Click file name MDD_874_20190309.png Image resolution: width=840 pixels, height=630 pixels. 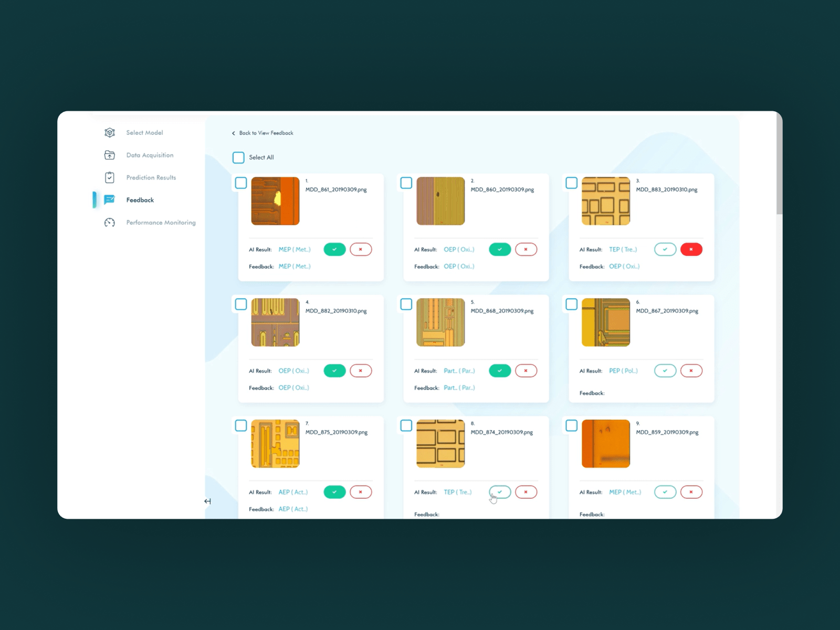pyautogui.click(x=502, y=432)
